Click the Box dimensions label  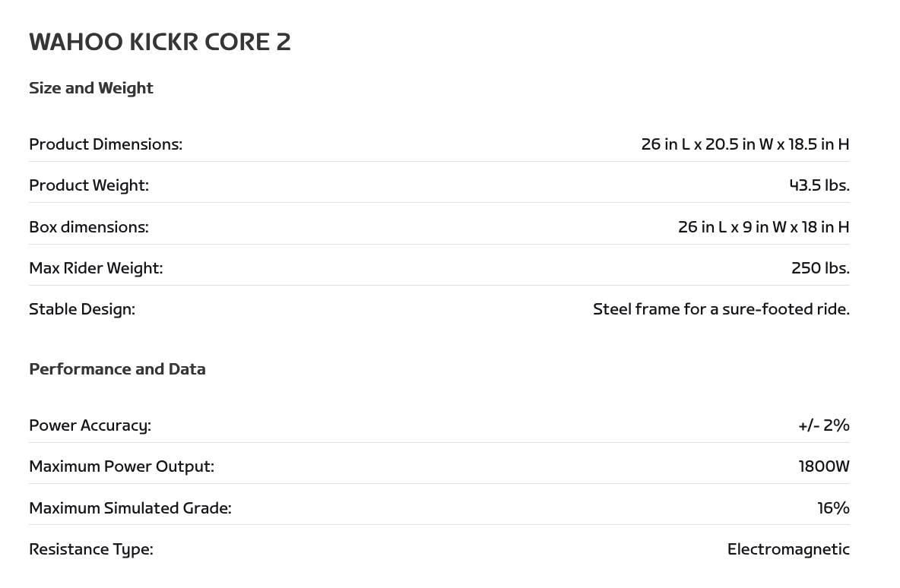point(89,227)
